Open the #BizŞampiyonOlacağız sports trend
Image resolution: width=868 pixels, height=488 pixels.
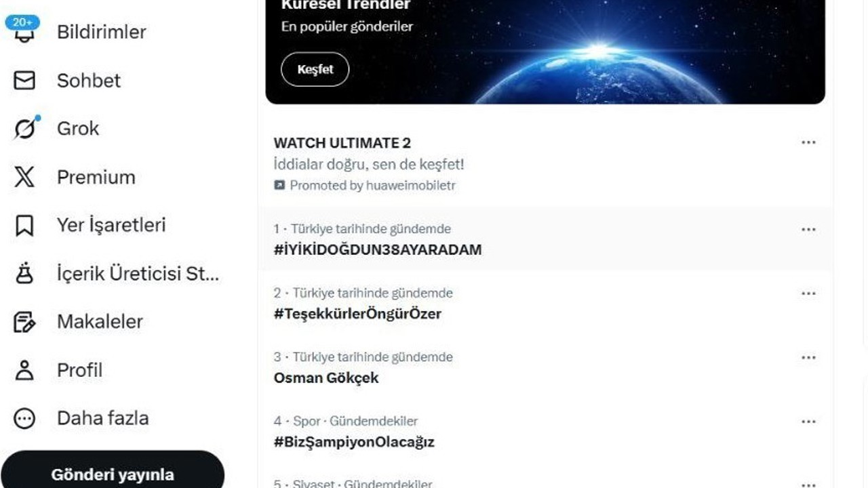pos(353,442)
